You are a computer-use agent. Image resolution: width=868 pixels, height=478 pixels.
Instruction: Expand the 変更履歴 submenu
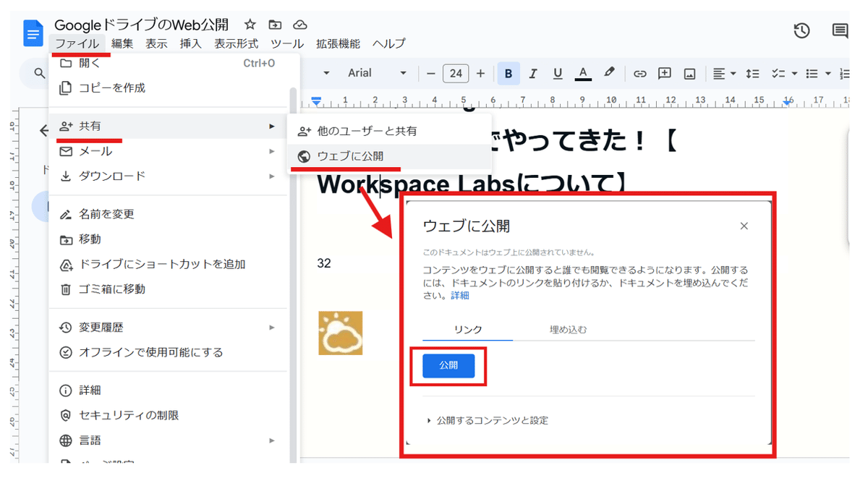(x=168, y=328)
